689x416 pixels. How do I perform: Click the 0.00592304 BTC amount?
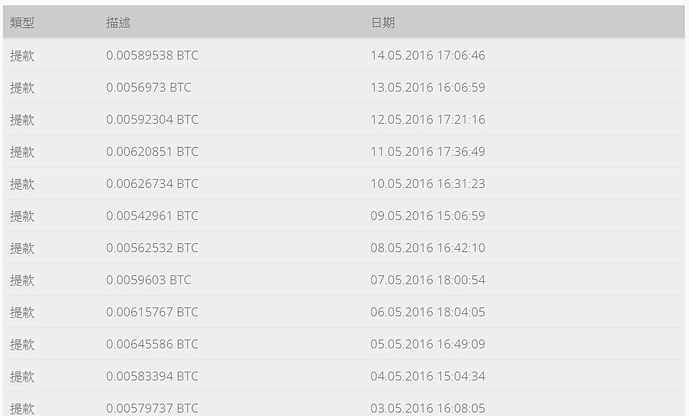(x=152, y=119)
